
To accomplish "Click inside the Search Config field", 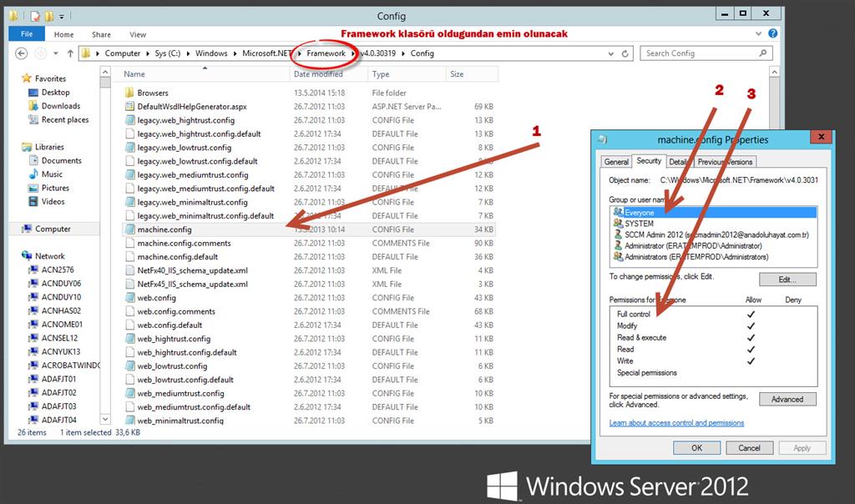I will click(701, 53).
